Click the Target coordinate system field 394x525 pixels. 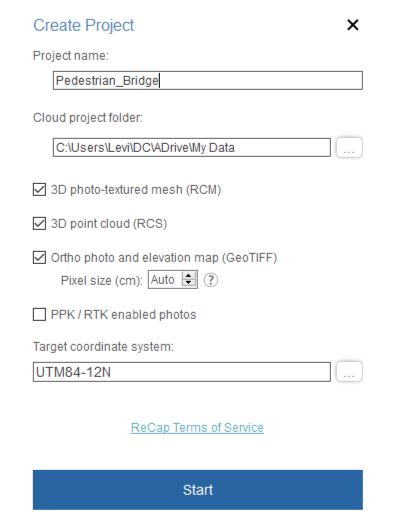(182, 372)
